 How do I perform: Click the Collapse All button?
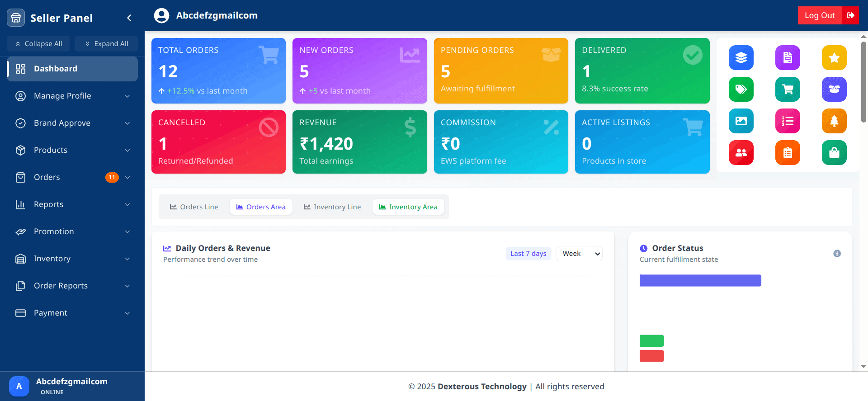39,44
